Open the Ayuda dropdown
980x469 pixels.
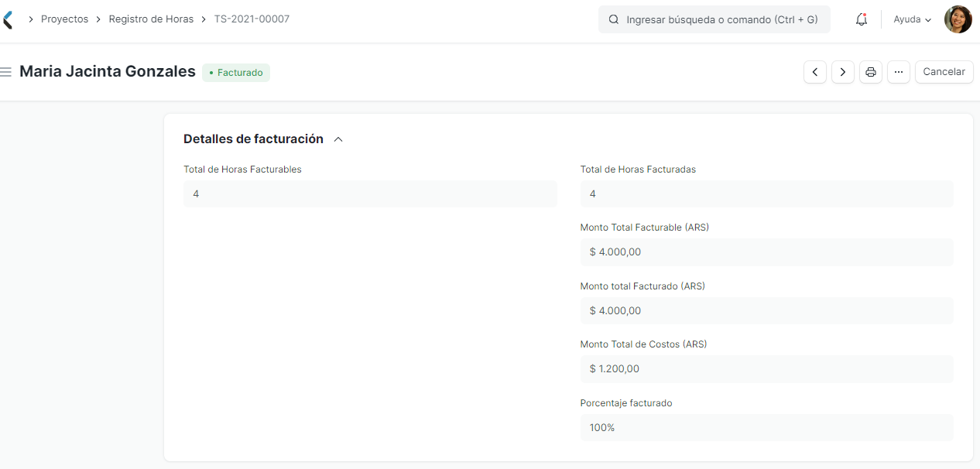(912, 19)
